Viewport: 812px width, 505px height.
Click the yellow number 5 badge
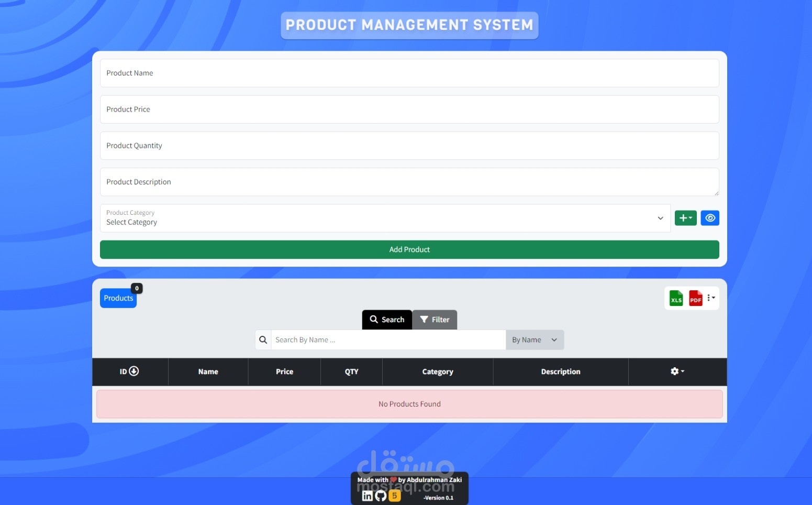394,495
